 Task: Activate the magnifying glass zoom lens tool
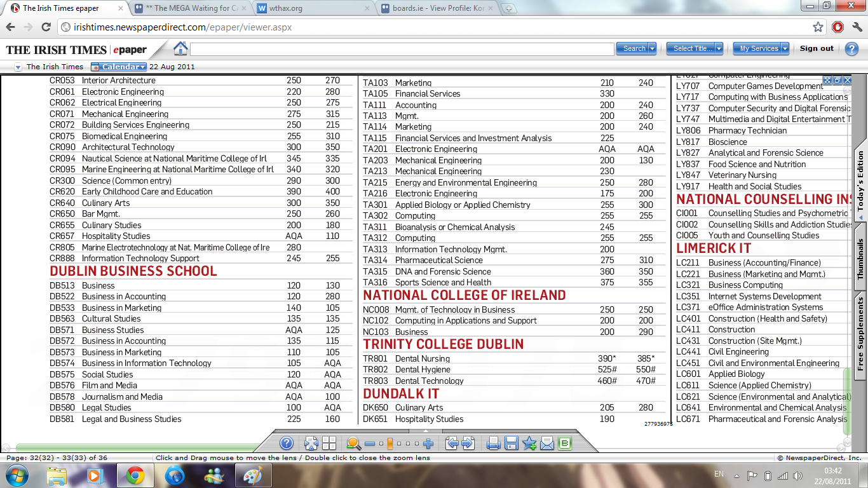click(x=353, y=444)
